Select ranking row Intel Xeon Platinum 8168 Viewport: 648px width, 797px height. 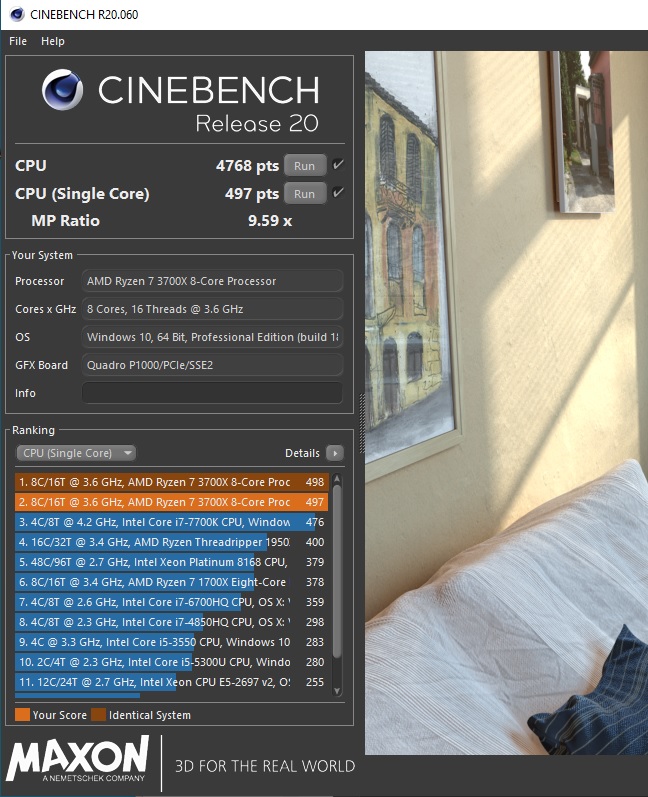tap(172, 562)
